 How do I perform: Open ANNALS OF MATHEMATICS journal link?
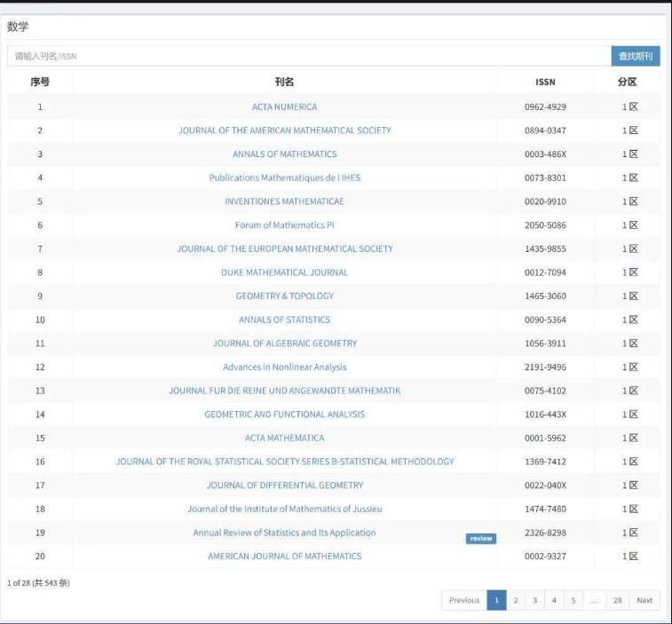[284, 154]
